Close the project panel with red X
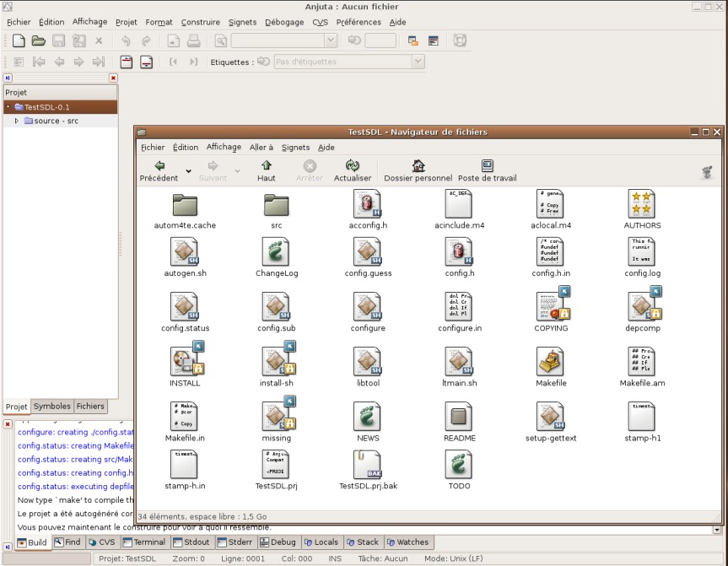The height and width of the screenshot is (566, 728). [113, 78]
